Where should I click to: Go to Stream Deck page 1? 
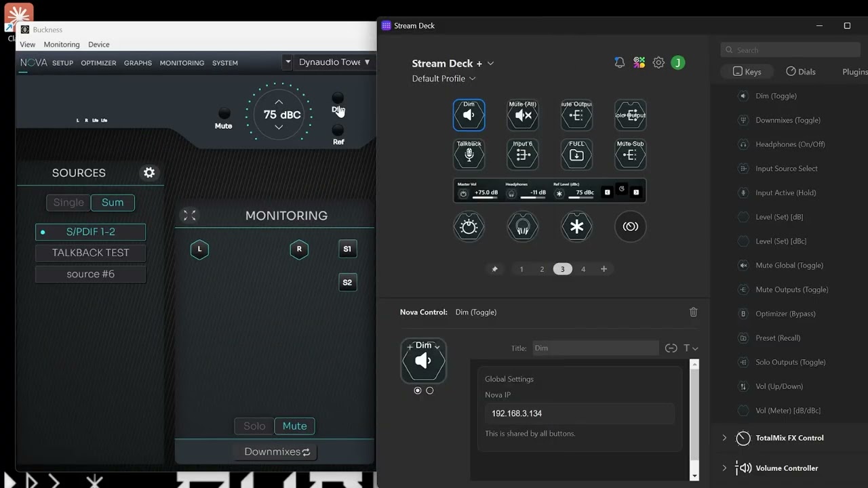pyautogui.click(x=521, y=269)
